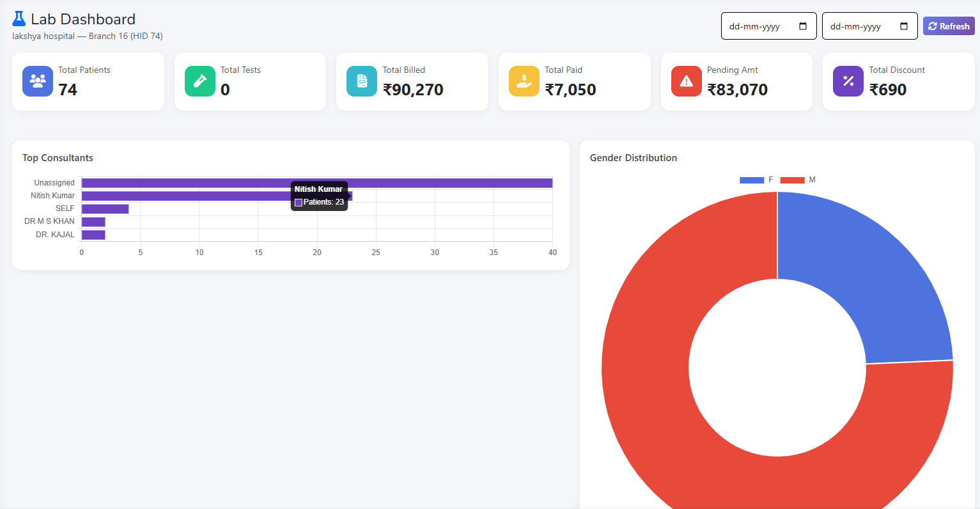
Task: Click the 'DR M S KHAN' axis label
Action: (49, 221)
